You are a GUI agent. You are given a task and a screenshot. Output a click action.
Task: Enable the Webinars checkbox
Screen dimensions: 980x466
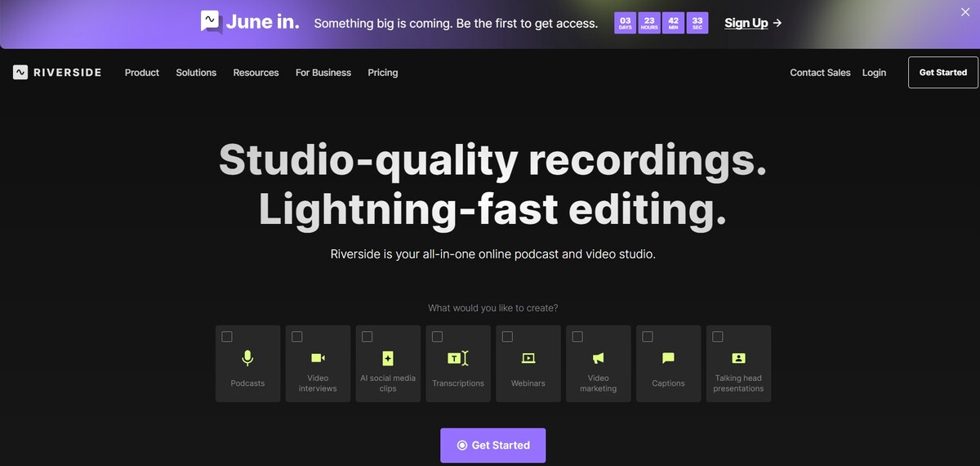click(507, 337)
